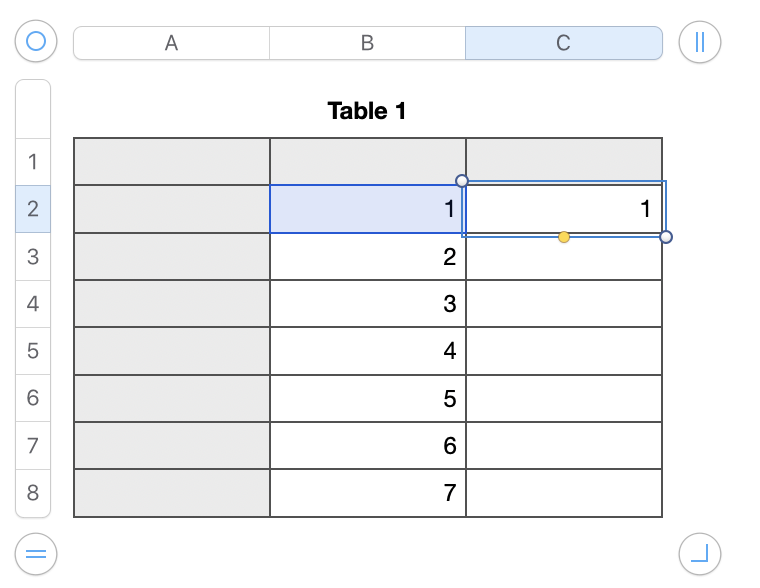Click the Table 1 title
The height and width of the screenshot is (588, 760).
tap(367, 111)
